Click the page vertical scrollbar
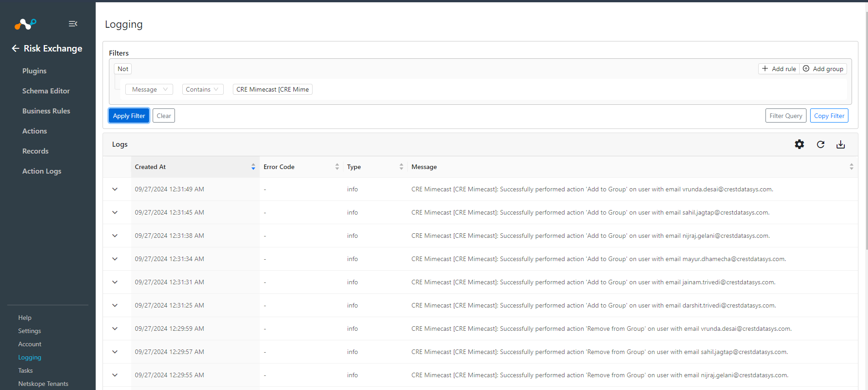 867,130
